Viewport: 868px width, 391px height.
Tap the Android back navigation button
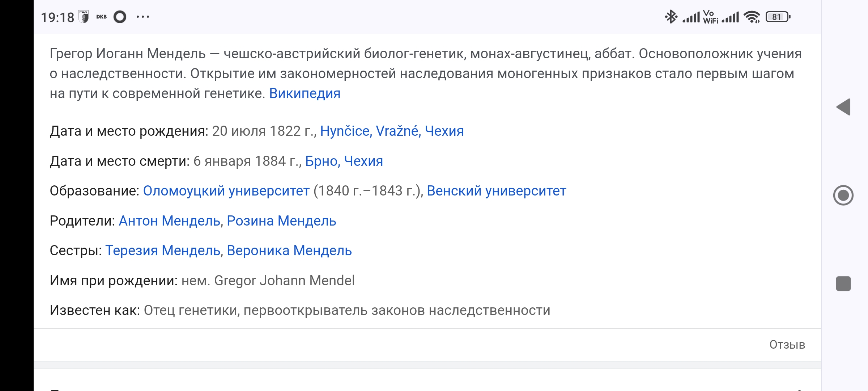point(843,107)
